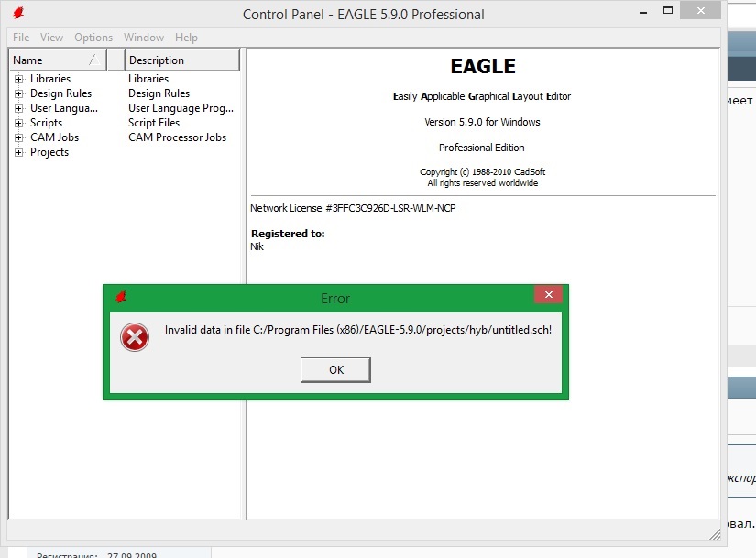Click the resize grip at window corner

(x=715, y=534)
